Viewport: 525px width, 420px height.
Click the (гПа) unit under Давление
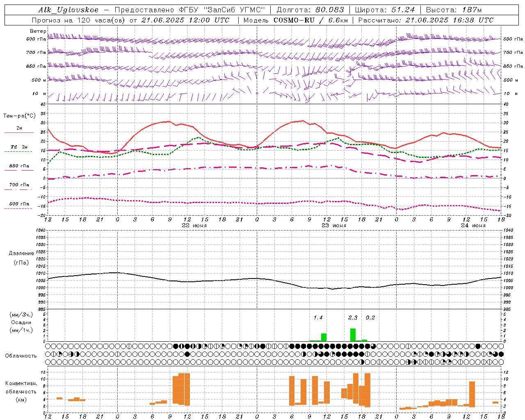click(x=21, y=262)
